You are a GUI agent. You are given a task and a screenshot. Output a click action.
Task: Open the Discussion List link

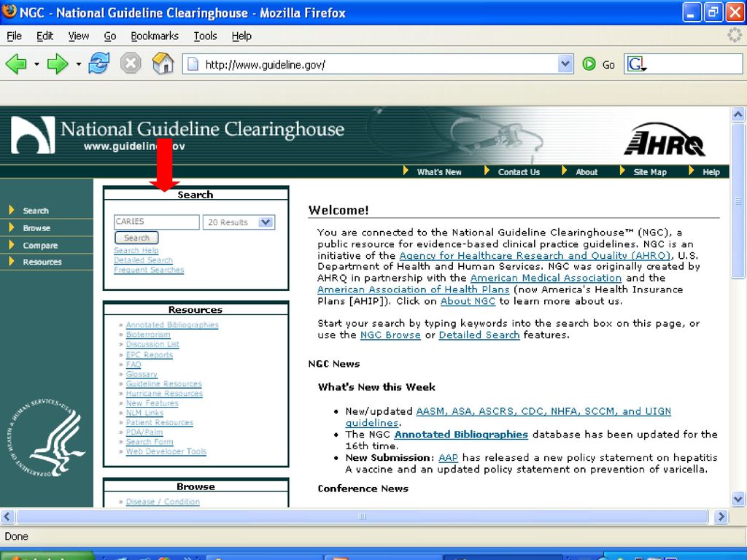tap(152, 344)
